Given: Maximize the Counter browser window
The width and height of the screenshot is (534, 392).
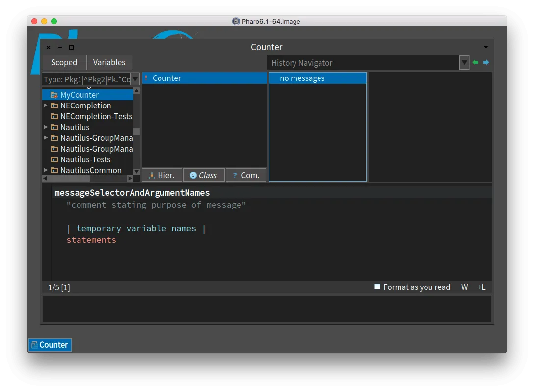Looking at the screenshot, I should (72, 47).
